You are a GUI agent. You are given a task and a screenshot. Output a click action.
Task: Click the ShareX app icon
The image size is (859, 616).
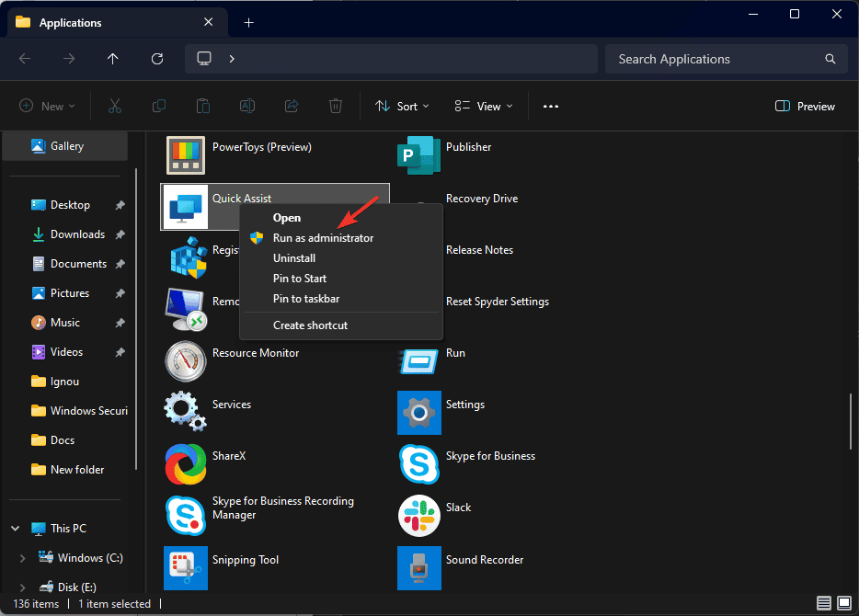pyautogui.click(x=186, y=463)
